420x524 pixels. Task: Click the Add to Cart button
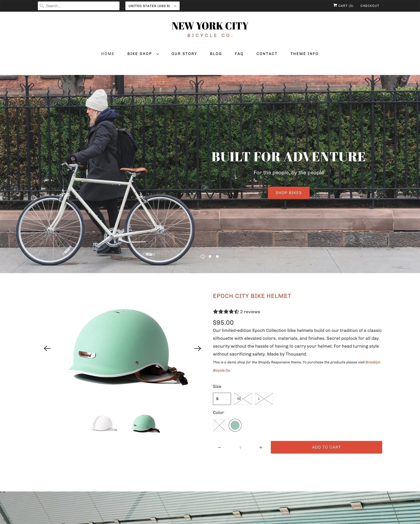point(326,447)
